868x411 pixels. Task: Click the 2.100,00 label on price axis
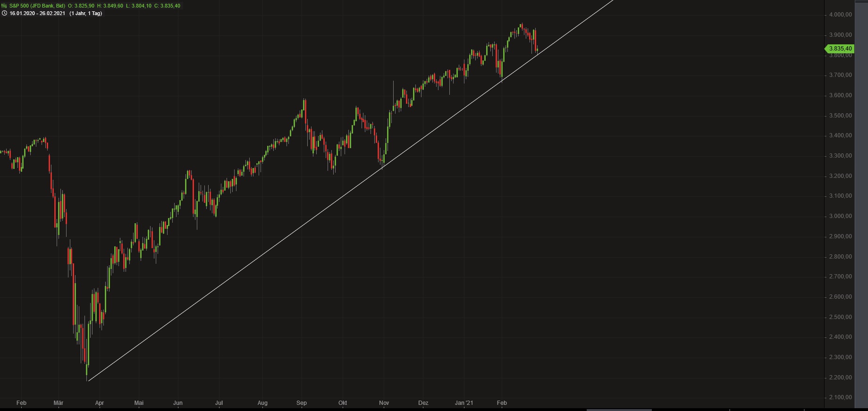click(841, 397)
